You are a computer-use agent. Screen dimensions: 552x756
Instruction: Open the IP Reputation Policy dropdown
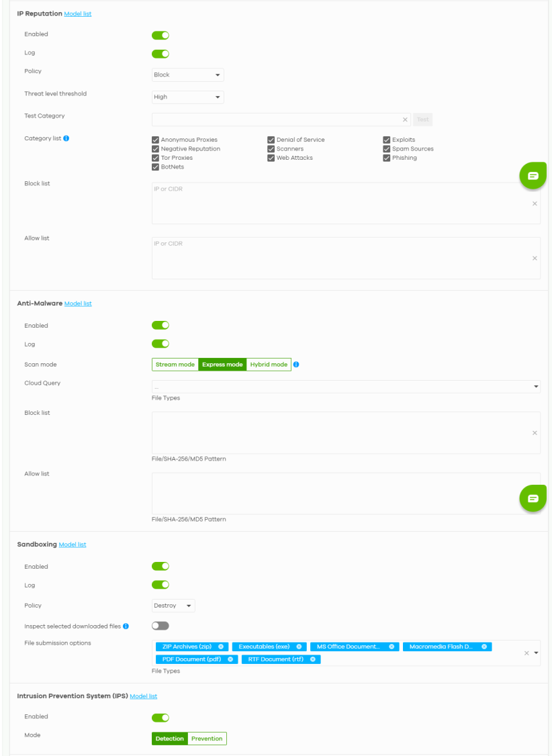pyautogui.click(x=188, y=75)
